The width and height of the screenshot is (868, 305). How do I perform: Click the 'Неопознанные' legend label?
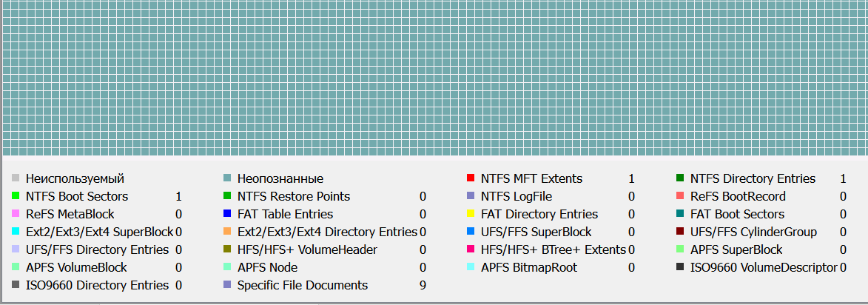click(280, 179)
